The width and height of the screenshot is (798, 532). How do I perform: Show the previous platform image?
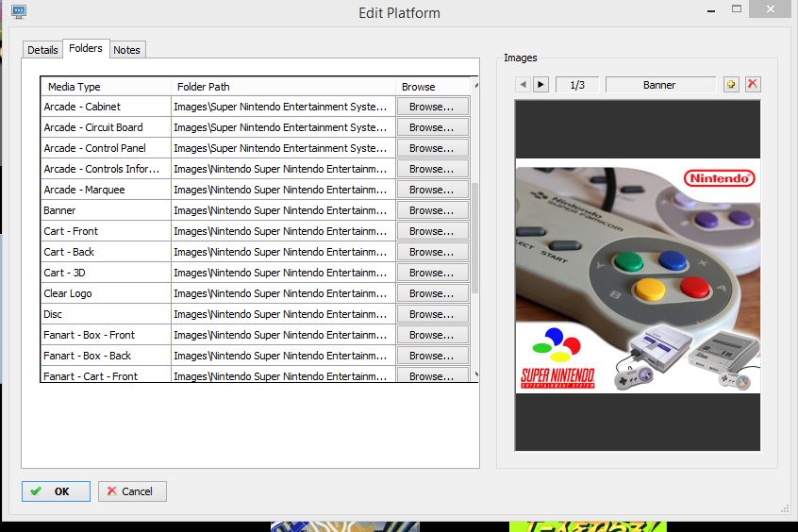tap(524, 85)
